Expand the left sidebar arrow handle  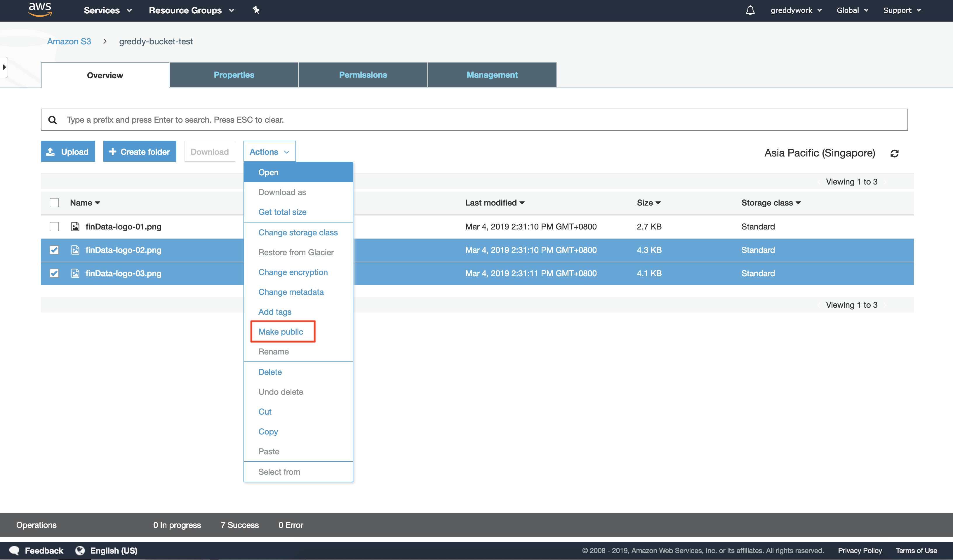4,67
